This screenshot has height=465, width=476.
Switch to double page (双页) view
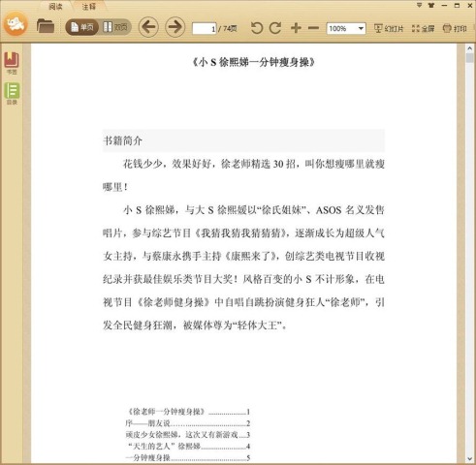coord(115,27)
